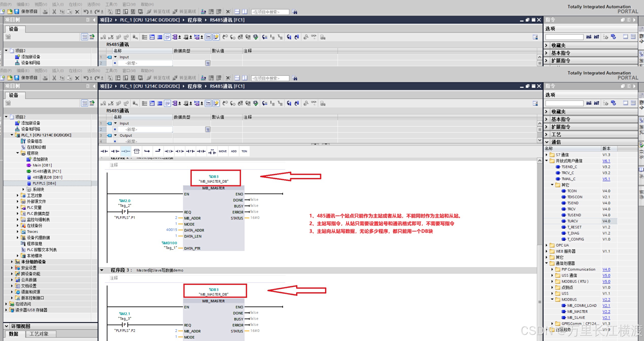Image resolution: width=644 pixels, height=341 pixels.
Task: Click the open branch icon
Action: pyautogui.click(x=147, y=151)
